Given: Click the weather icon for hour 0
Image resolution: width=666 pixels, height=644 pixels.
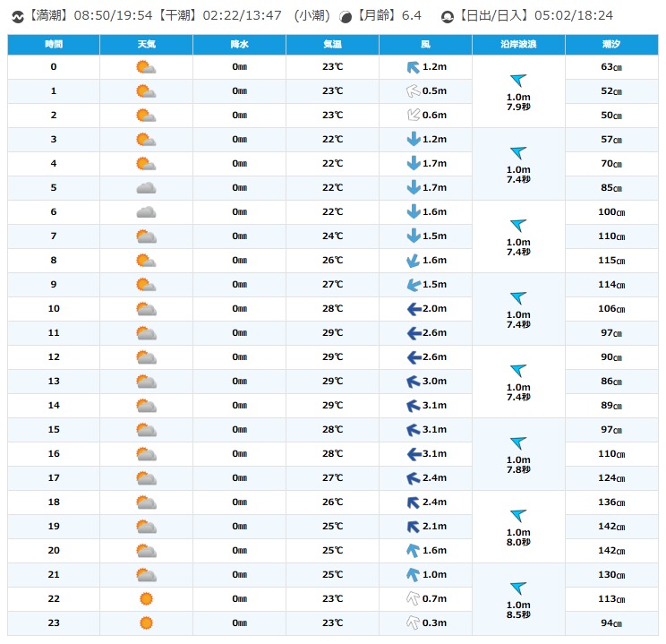Looking at the screenshot, I should [x=146, y=67].
